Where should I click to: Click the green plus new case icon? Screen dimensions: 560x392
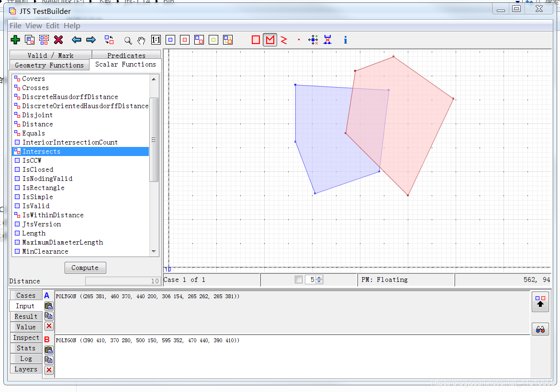pos(15,40)
